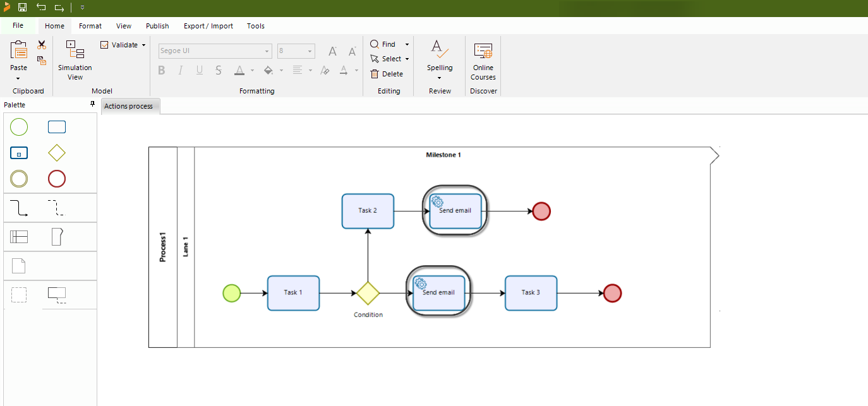Toggle italic formatting
The height and width of the screenshot is (406, 868).
click(181, 70)
